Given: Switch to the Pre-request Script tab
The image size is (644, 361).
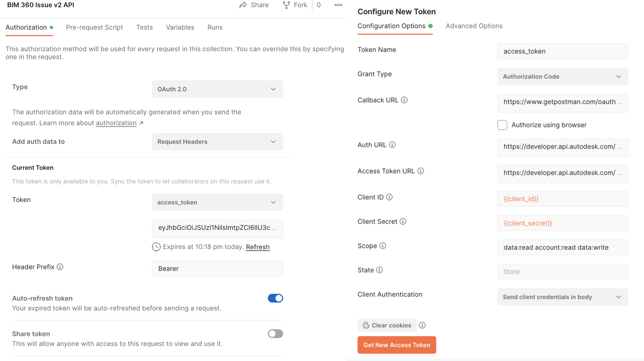Looking at the screenshot, I should [x=94, y=27].
